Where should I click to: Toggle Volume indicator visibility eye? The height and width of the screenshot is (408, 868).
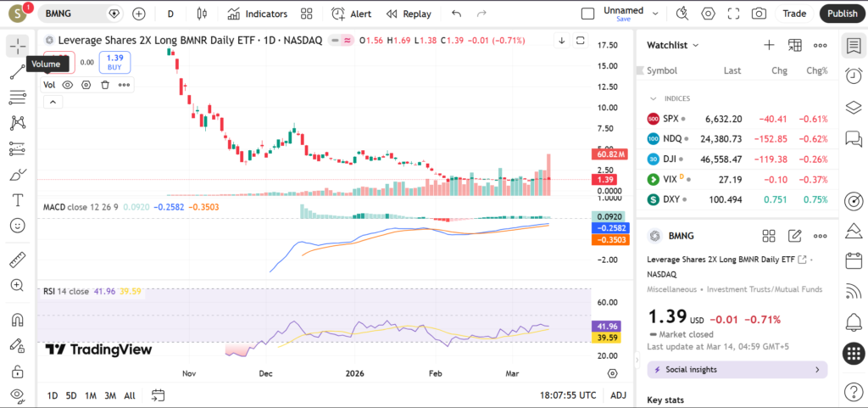pyautogui.click(x=68, y=84)
